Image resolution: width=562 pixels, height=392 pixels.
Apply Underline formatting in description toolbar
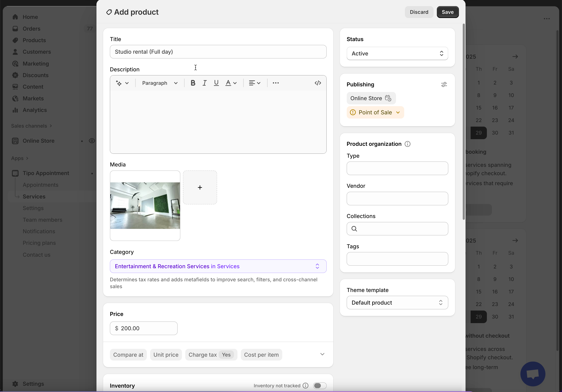pos(216,83)
